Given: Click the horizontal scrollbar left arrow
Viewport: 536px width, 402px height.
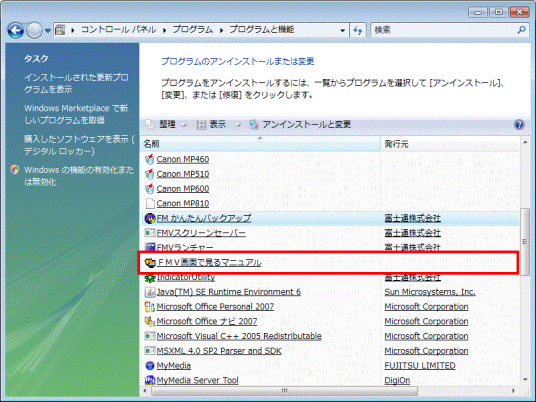Looking at the screenshot, I should [145, 390].
